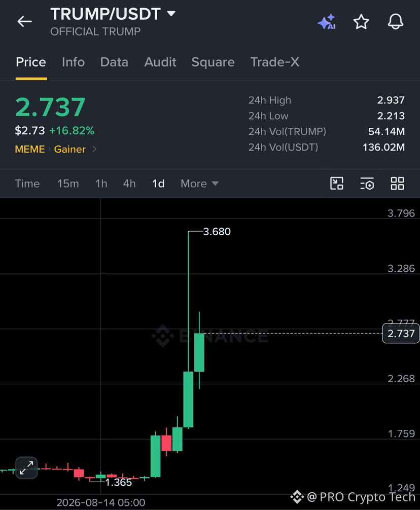Open TRUMP/USDT pair selector dropdown
Screen dimensions: 420x510
171,14
